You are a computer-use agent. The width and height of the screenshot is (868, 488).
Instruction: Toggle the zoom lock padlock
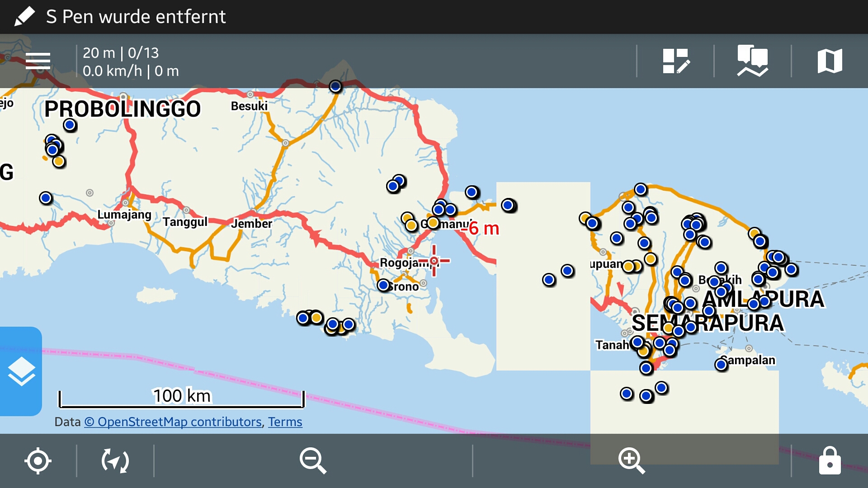click(x=830, y=461)
